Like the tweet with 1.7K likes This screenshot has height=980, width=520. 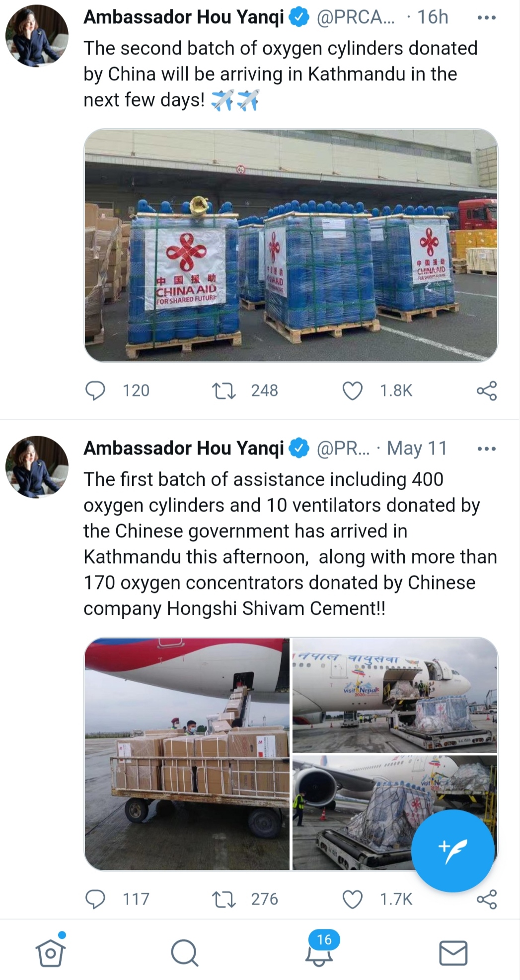point(353,899)
